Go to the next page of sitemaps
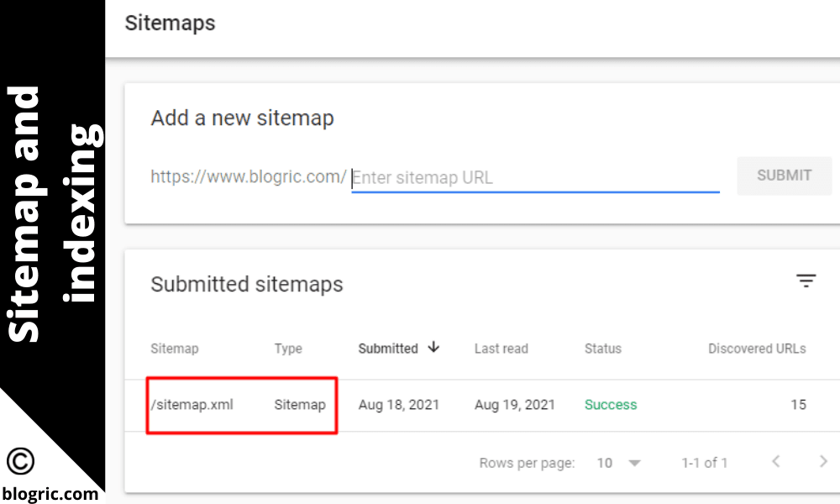The image size is (840, 504). 823,461
